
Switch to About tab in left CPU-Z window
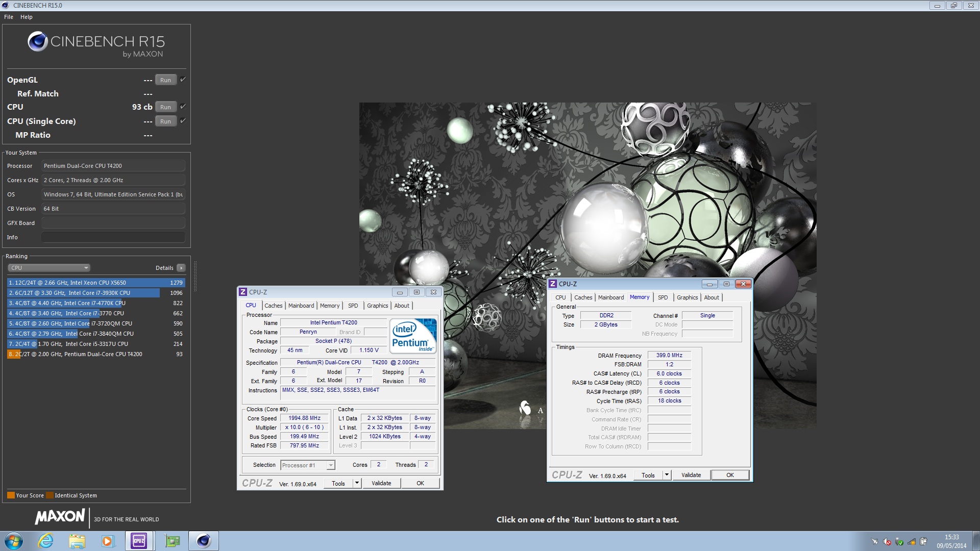(402, 306)
